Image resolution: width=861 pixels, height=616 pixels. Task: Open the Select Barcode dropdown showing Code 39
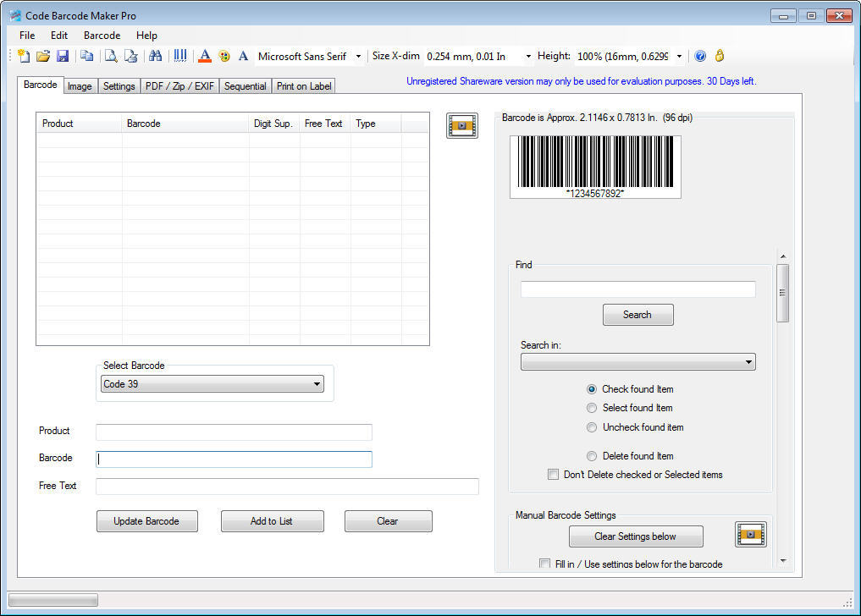pos(212,383)
